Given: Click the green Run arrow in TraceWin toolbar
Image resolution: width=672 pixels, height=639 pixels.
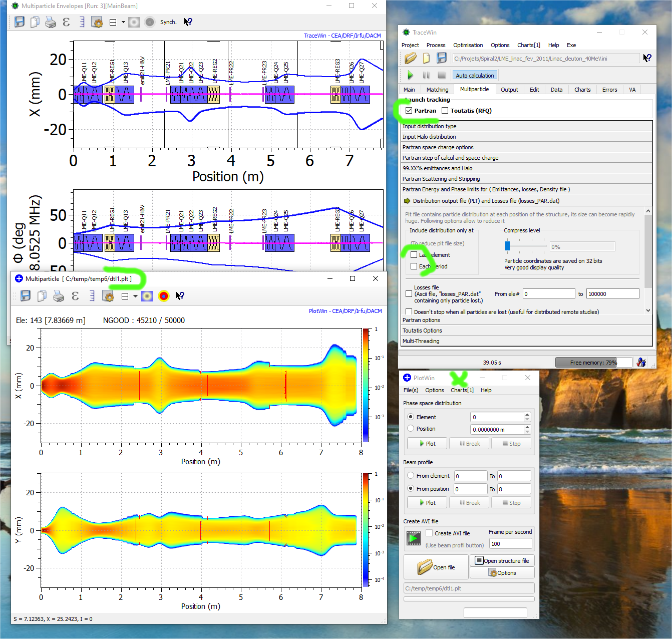Looking at the screenshot, I should (x=410, y=75).
